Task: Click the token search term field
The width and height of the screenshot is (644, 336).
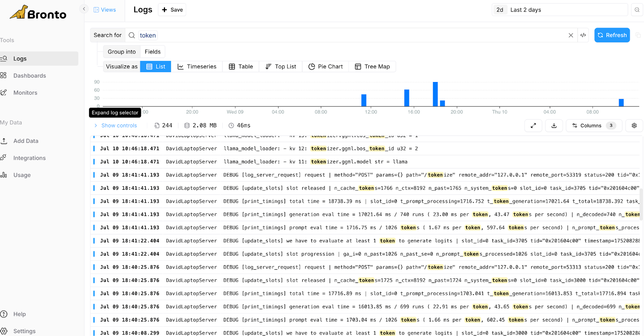Action: click(x=148, y=35)
